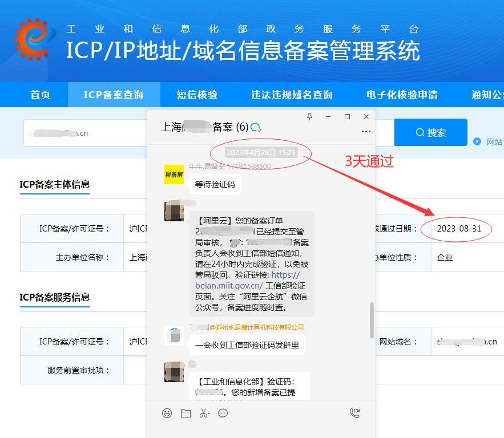Go to the 首页 tab
Image resolution: width=504 pixels, height=438 pixels.
pyautogui.click(x=40, y=95)
